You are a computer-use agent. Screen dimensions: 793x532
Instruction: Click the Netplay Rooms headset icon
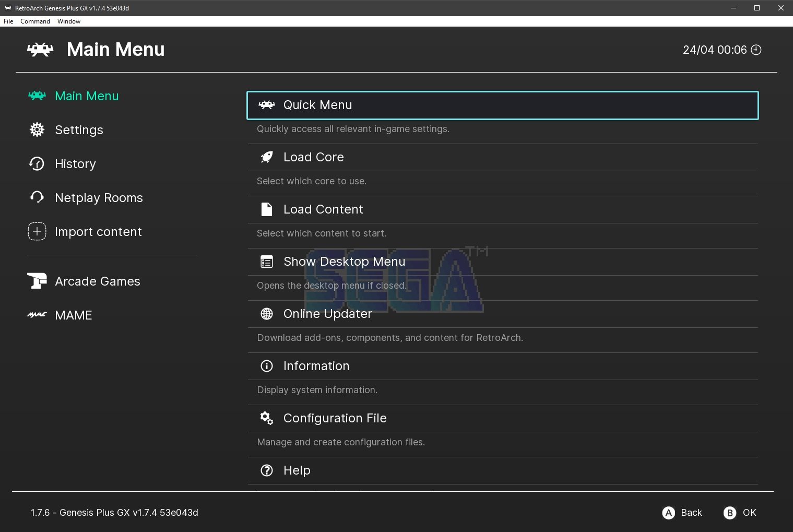click(x=37, y=197)
